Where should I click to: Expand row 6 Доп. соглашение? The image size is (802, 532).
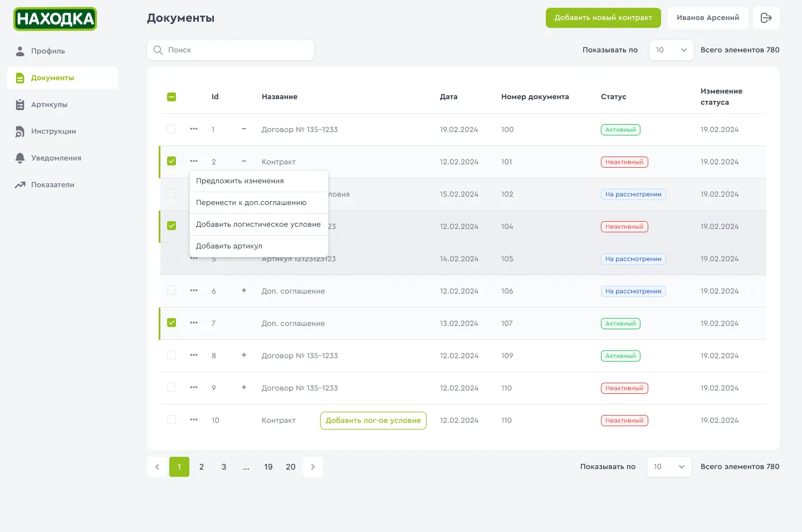click(244, 291)
